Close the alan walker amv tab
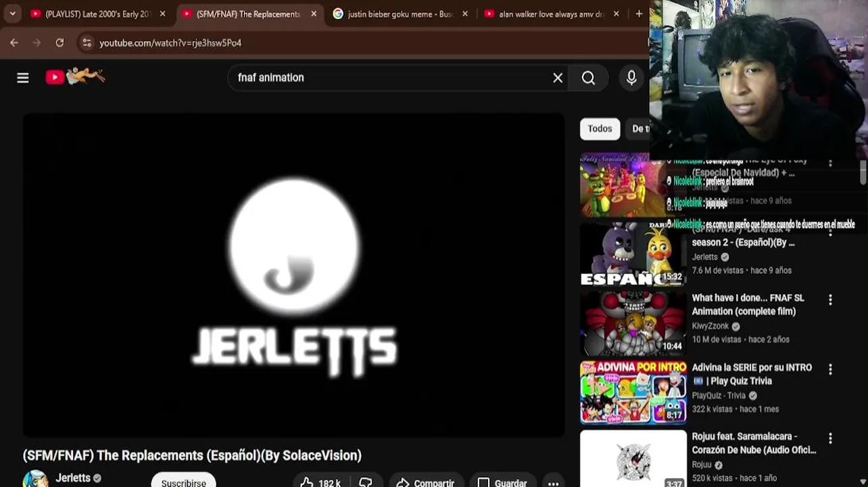Image resolution: width=868 pixels, height=487 pixels. tap(616, 14)
